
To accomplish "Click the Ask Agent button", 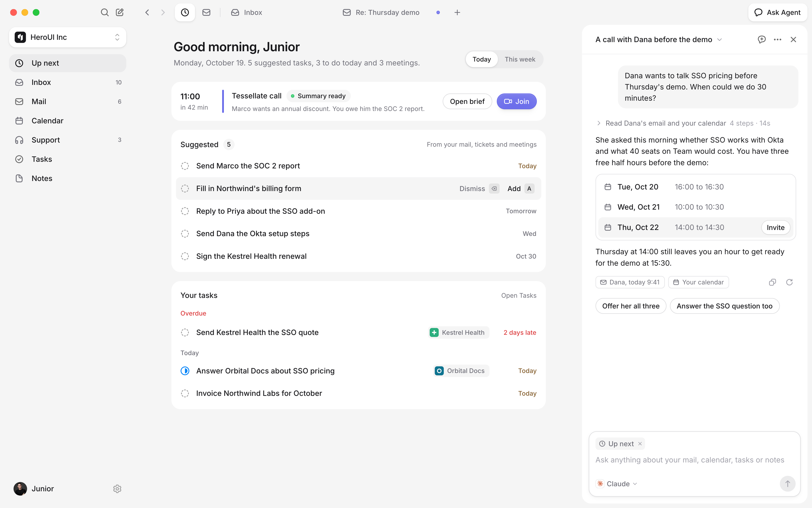I will point(777,12).
